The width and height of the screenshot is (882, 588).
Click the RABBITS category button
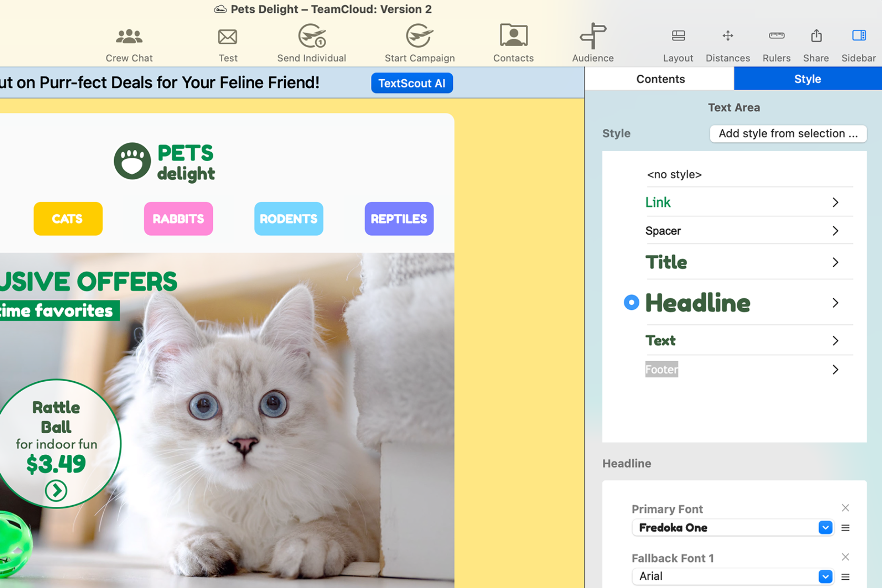178,219
